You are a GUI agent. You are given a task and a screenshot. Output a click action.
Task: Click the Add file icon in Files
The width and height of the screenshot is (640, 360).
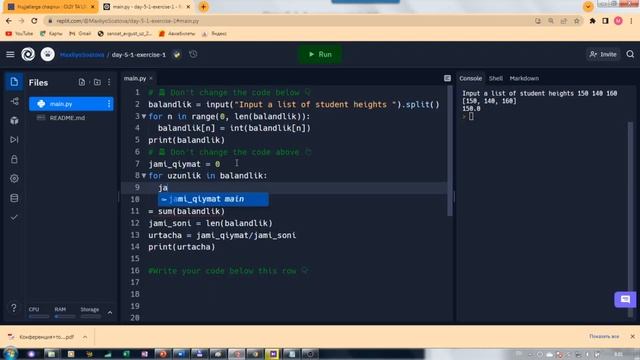pyautogui.click(x=82, y=82)
